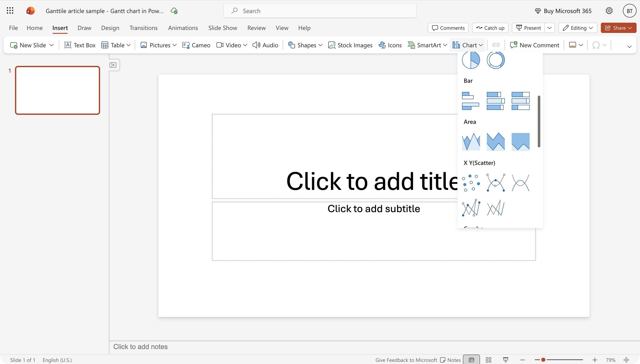Image resolution: width=640 pixels, height=364 pixels.
Task: Click the Present button
Action: tap(528, 28)
